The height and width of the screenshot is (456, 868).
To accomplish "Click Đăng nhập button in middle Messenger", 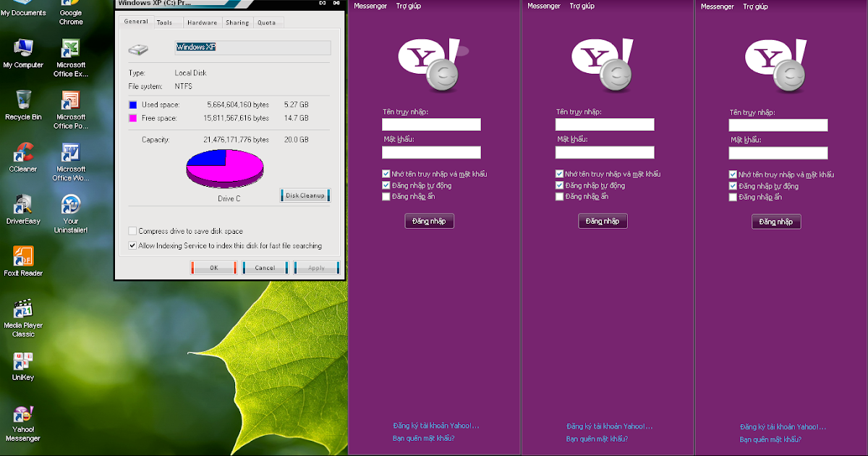I will click(603, 221).
